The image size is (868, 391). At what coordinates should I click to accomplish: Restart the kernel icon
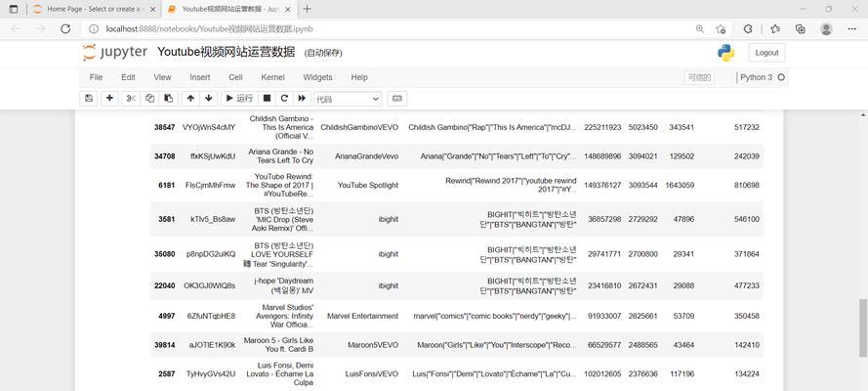coord(284,98)
